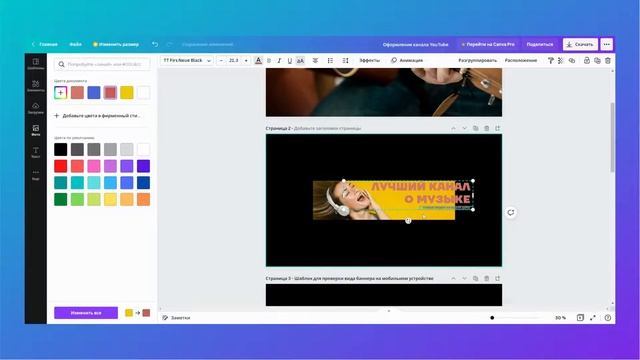
Task: Toggle italic formatting
Action: click(x=279, y=60)
